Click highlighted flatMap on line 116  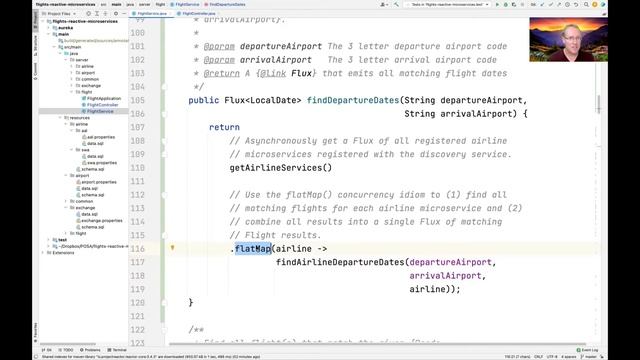pyautogui.click(x=253, y=249)
